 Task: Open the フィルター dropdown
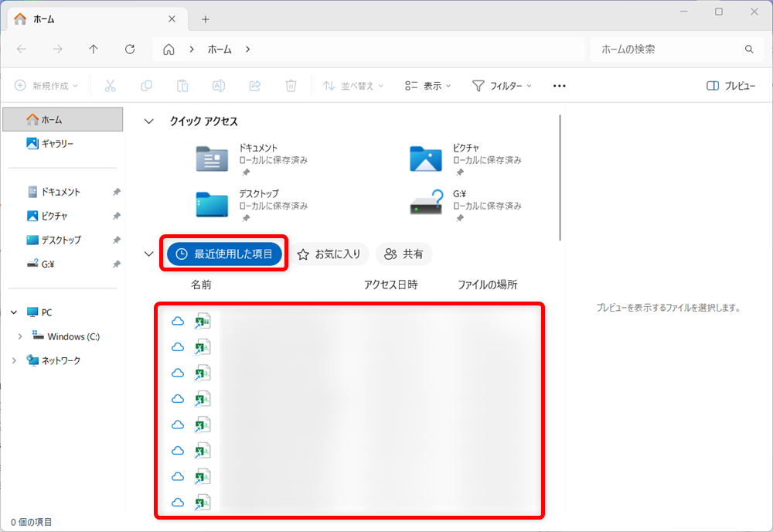click(x=502, y=86)
